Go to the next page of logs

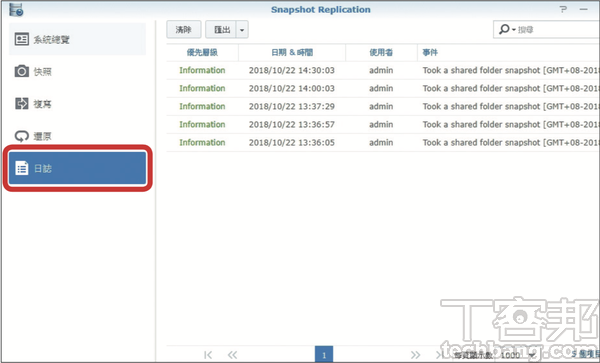[x=415, y=355]
